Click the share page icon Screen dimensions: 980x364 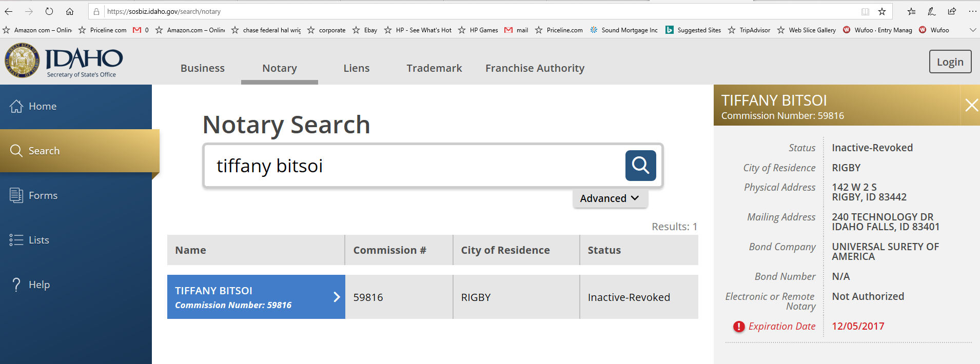[x=952, y=11]
